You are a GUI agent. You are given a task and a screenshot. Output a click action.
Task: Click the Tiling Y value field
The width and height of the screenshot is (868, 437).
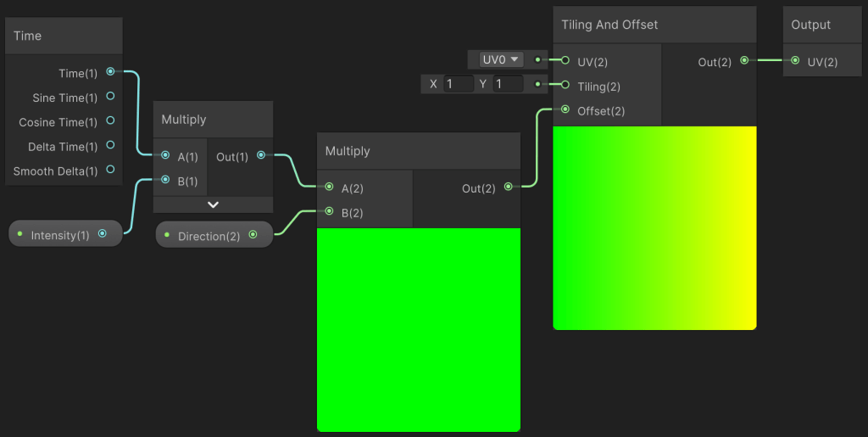tap(508, 84)
